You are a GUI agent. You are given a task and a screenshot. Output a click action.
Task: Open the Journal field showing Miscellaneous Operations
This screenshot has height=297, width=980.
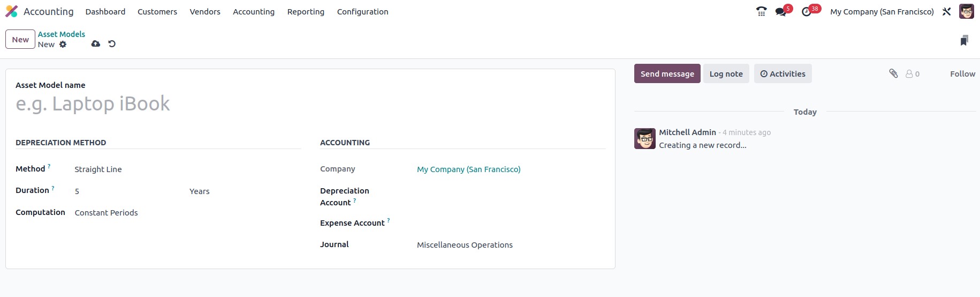click(511, 245)
